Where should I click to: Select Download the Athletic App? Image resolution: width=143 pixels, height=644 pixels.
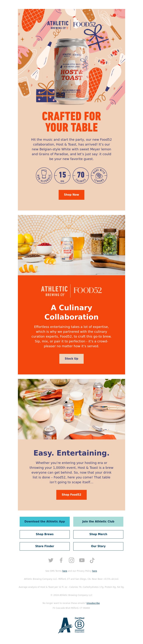point(45,522)
